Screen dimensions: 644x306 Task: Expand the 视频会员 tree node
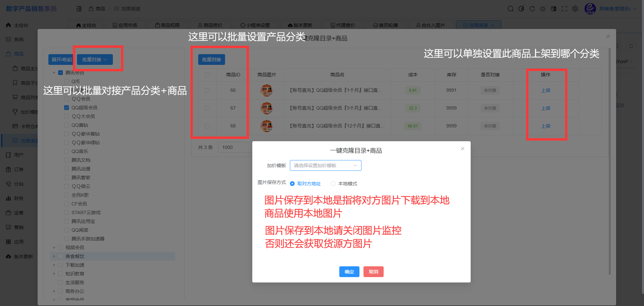(54, 247)
